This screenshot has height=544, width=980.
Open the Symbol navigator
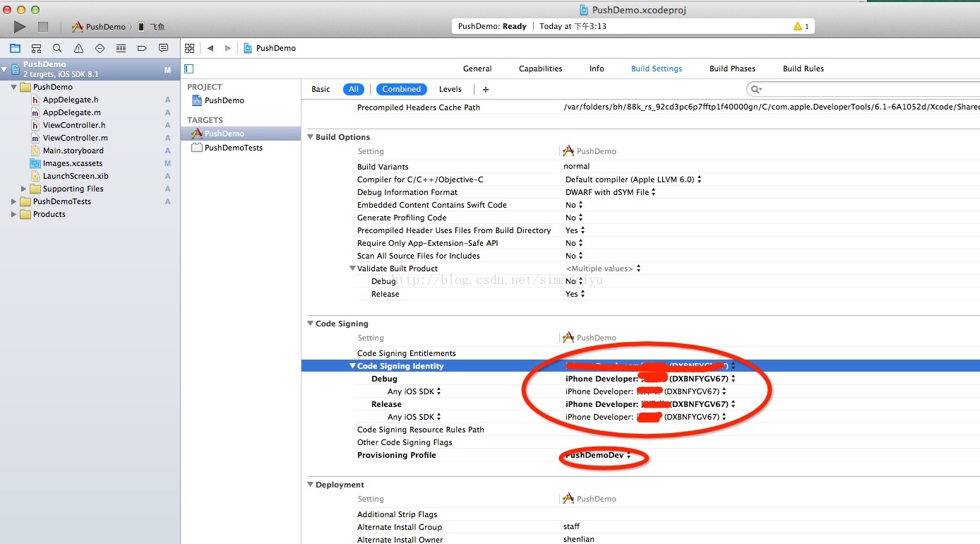pyautogui.click(x=36, y=48)
